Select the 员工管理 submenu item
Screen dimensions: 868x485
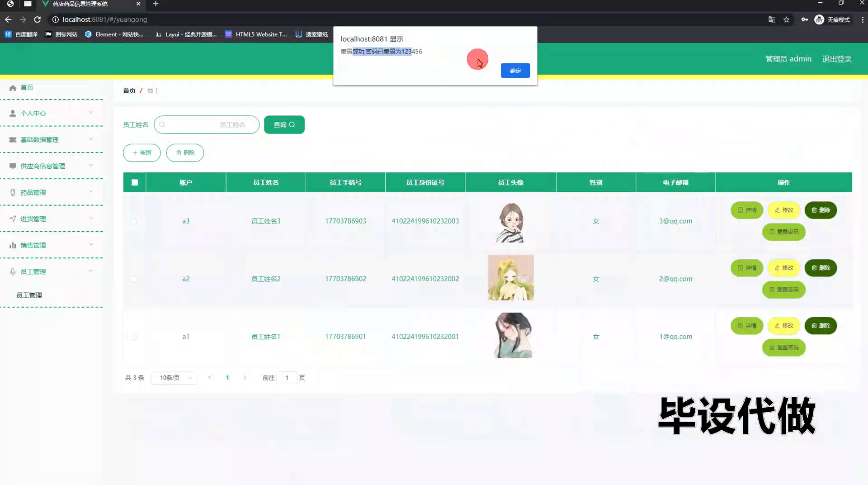(29, 295)
